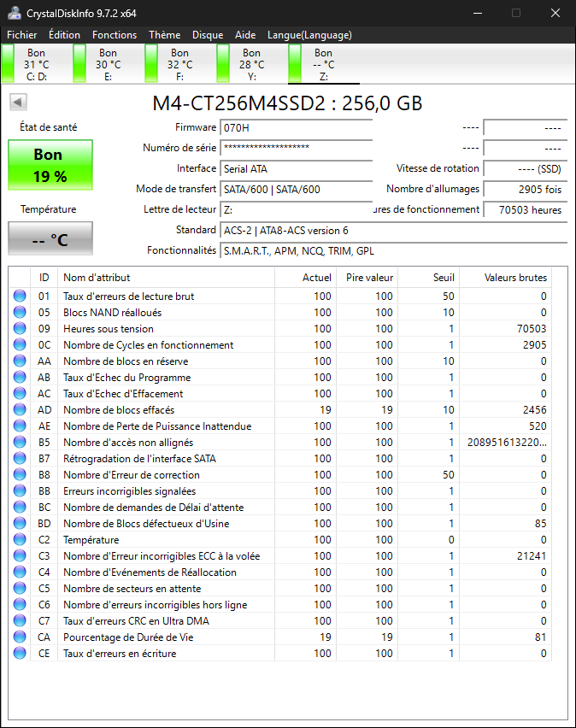The height and width of the screenshot is (728, 576).
Task: Click status circle for attribute B8 row
Action: (20, 474)
